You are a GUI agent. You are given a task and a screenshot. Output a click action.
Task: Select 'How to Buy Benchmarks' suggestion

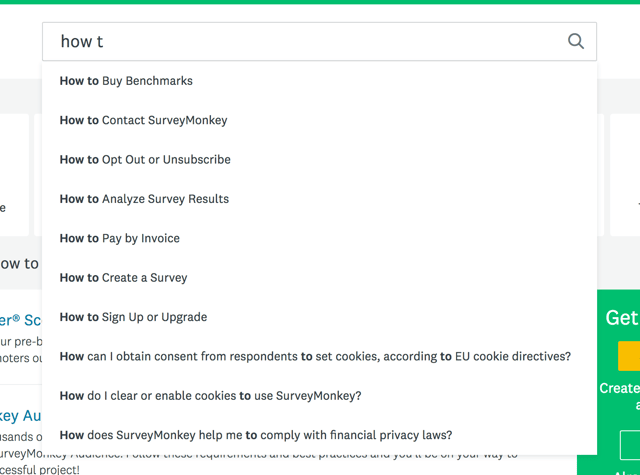tap(126, 81)
